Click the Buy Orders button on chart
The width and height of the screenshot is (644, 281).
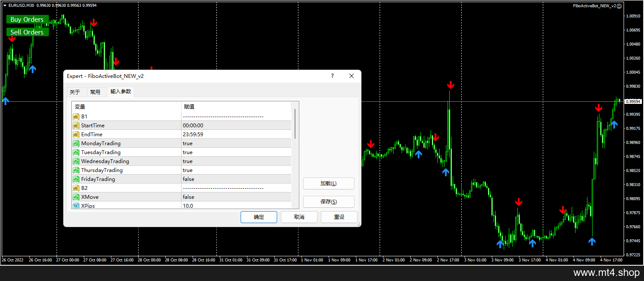(27, 20)
